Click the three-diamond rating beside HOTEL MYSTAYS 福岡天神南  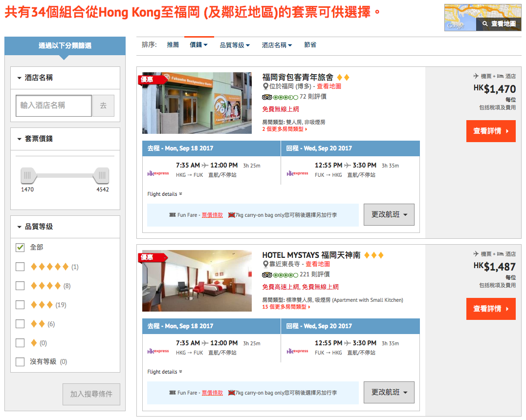coord(373,255)
